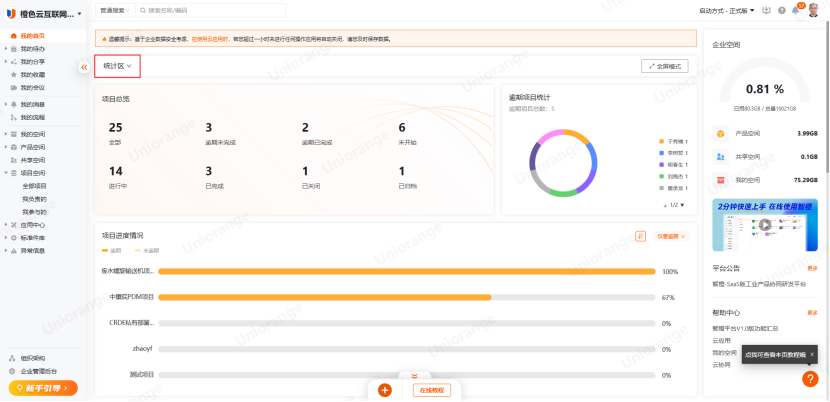The height and width of the screenshot is (402, 830).
Task: Open the 云应用 help link
Action: 721,341
